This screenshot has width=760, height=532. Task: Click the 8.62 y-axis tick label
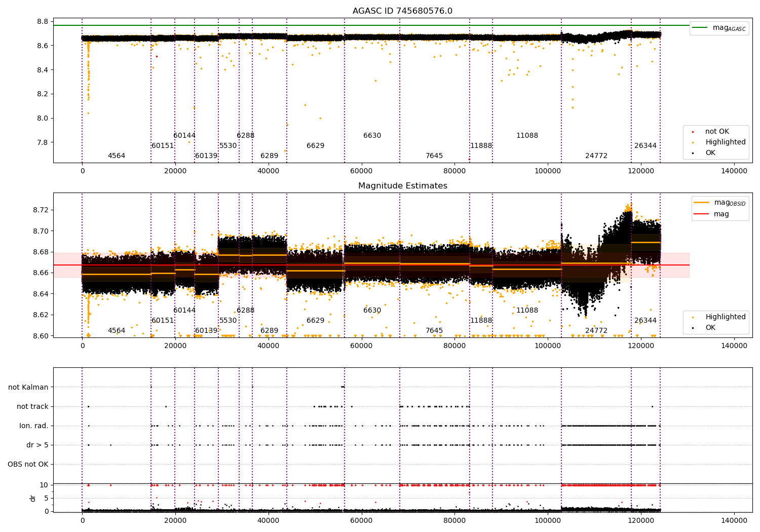pyautogui.click(x=41, y=315)
